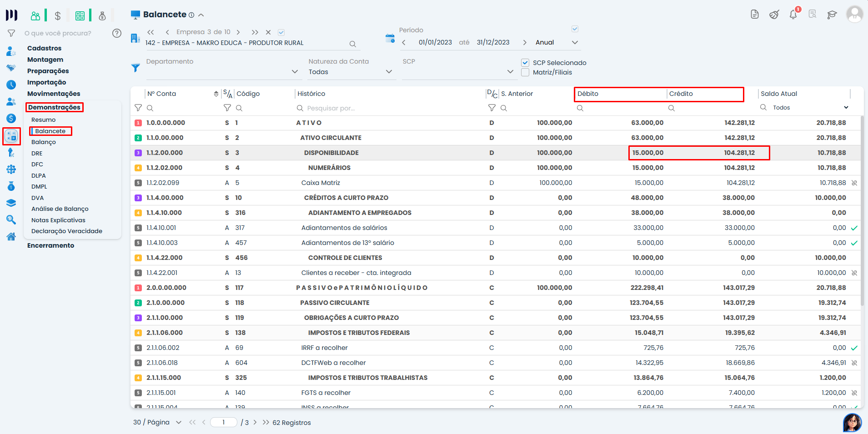Go to next empresa arrow
Image resolution: width=868 pixels, height=434 pixels.
238,32
